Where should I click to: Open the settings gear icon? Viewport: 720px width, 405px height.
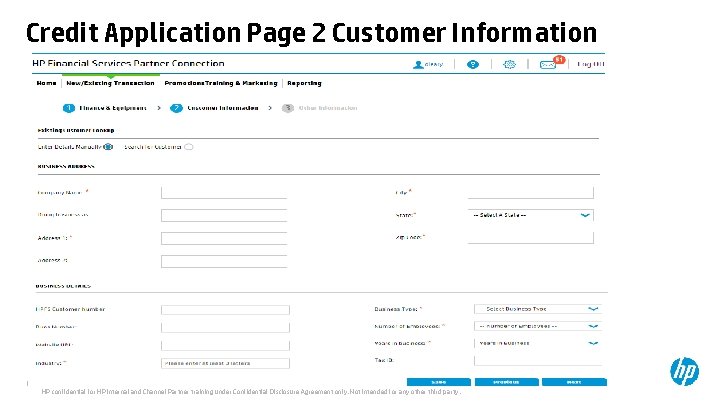(x=509, y=65)
